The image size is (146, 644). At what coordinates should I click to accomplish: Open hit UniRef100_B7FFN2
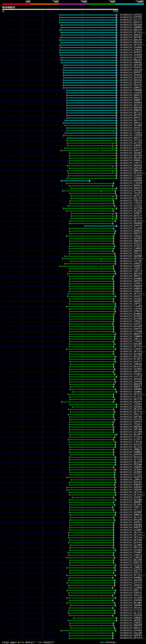tap(131, 17)
